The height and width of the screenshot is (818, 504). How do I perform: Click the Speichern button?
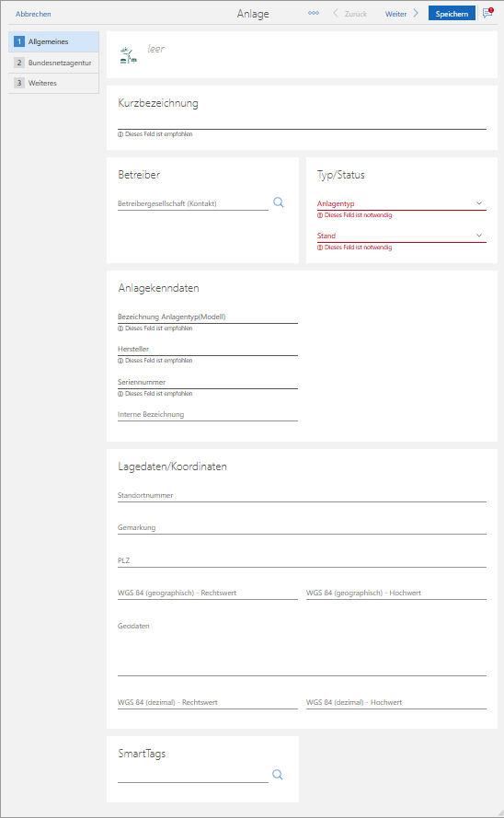coord(452,14)
